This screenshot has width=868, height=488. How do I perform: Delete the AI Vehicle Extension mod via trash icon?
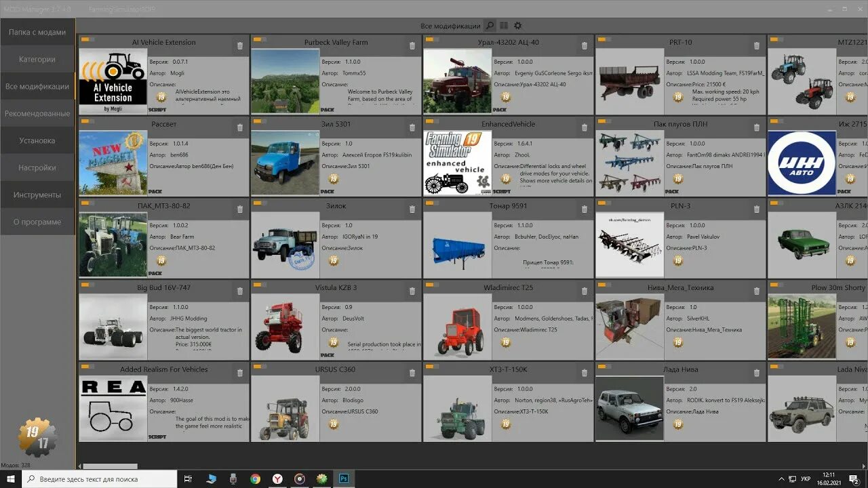240,46
